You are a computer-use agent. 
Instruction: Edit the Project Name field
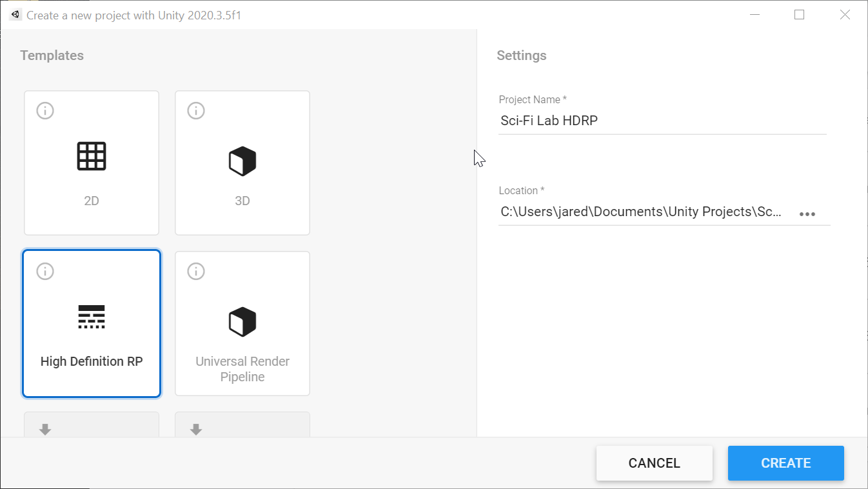pos(662,121)
